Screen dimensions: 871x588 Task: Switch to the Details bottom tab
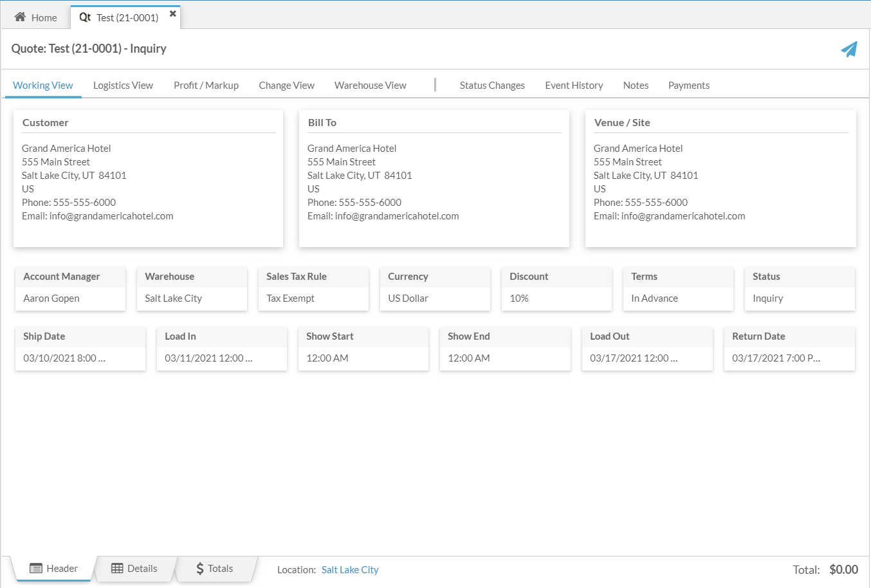(134, 569)
